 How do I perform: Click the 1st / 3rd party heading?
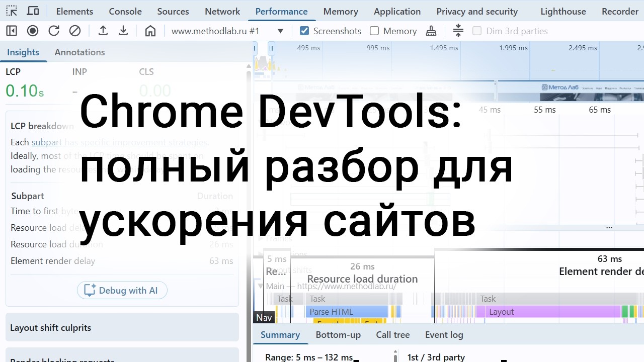436,357
